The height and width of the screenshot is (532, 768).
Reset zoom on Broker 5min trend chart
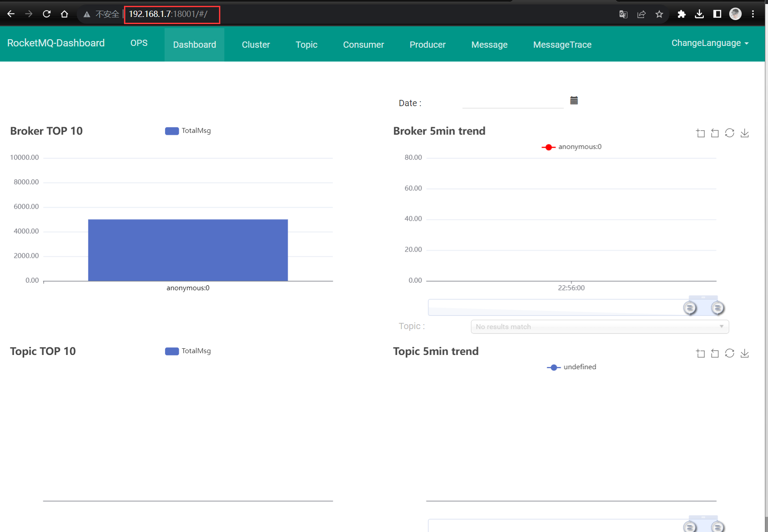click(x=715, y=133)
